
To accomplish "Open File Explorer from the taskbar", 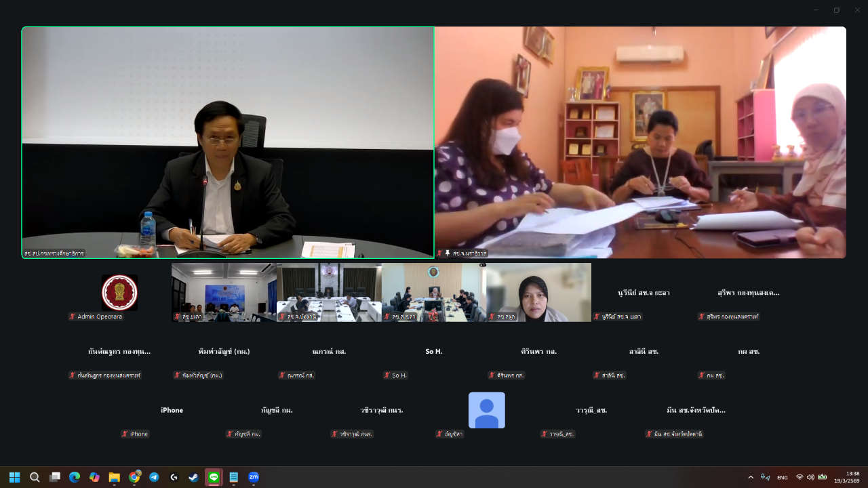I will [114, 477].
